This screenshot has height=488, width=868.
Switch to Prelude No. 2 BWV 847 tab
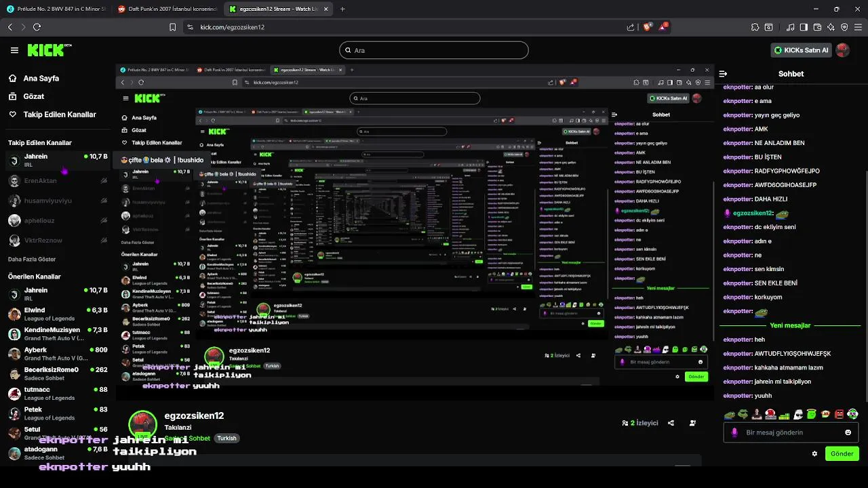point(56,9)
